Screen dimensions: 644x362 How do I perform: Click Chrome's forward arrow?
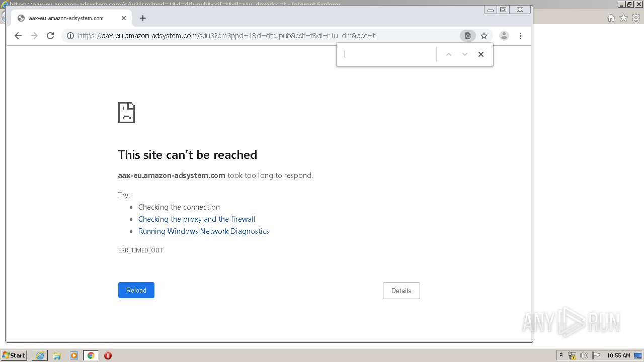[34, 36]
